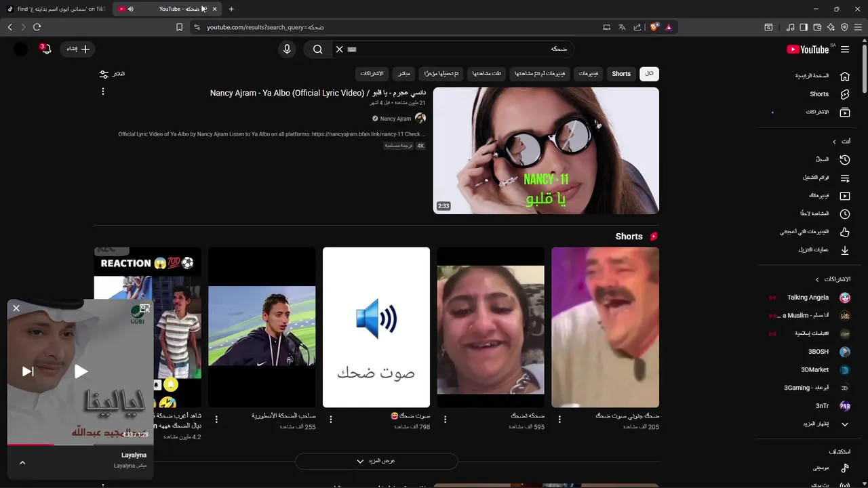The height and width of the screenshot is (488, 868).
Task: Go to Home via the house icon
Action: pyautogui.click(x=845, y=76)
